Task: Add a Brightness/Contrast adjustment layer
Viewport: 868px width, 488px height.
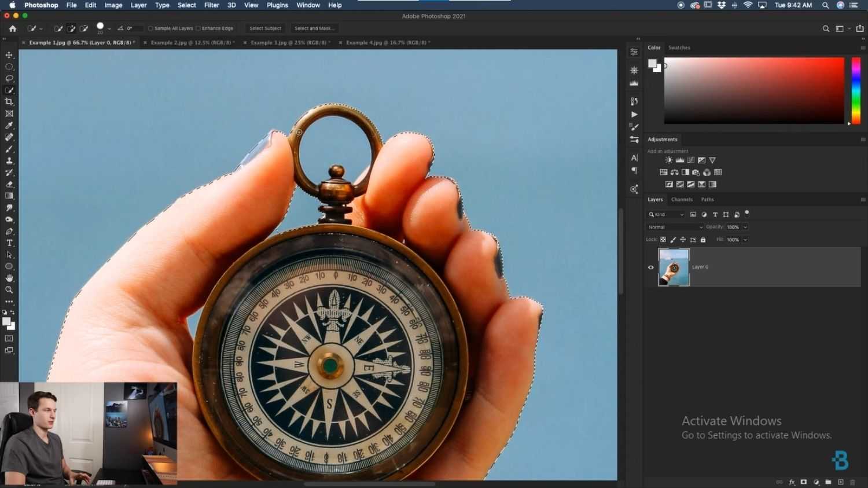Action: (x=668, y=160)
